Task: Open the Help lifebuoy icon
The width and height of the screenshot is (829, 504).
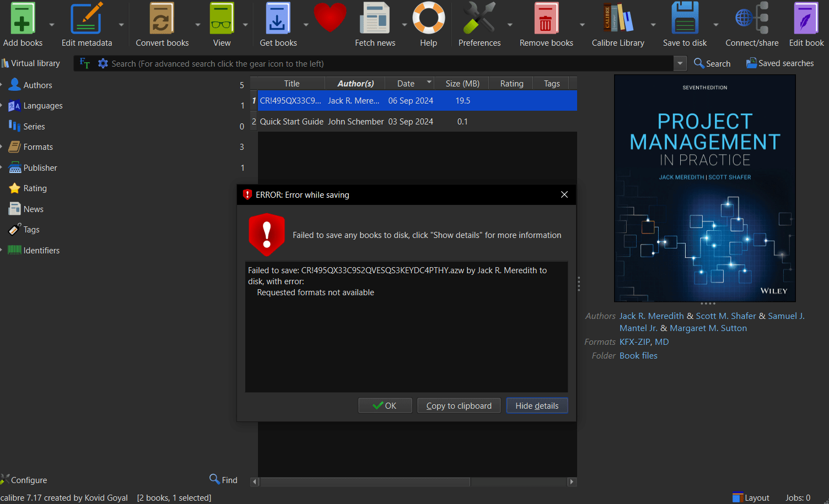Action: coord(428,18)
